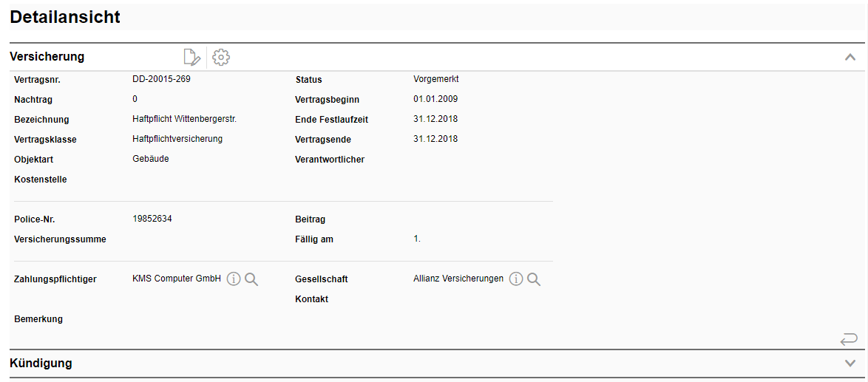Viewport: 868px width, 382px height.
Task: Select the Police-Nr. value 19852634
Action: (x=152, y=219)
